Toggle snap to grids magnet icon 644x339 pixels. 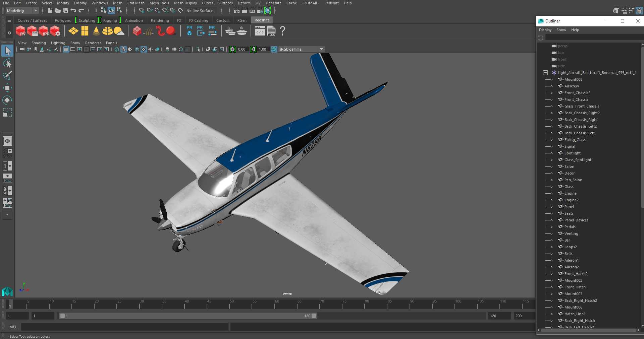(142, 11)
